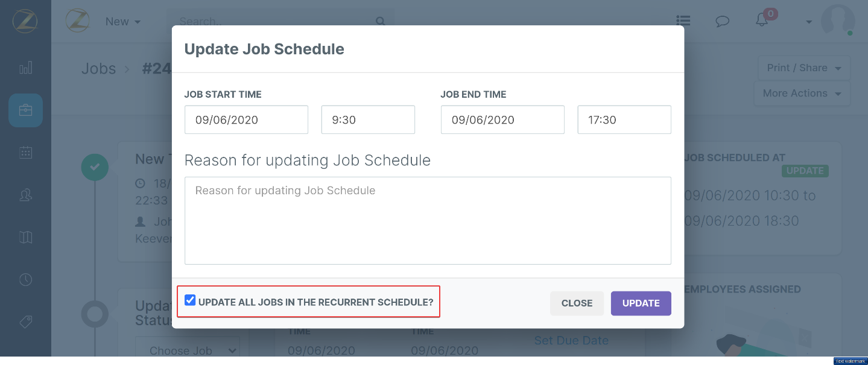
Task: Click the clock timesheet sidebar icon
Action: (25, 279)
